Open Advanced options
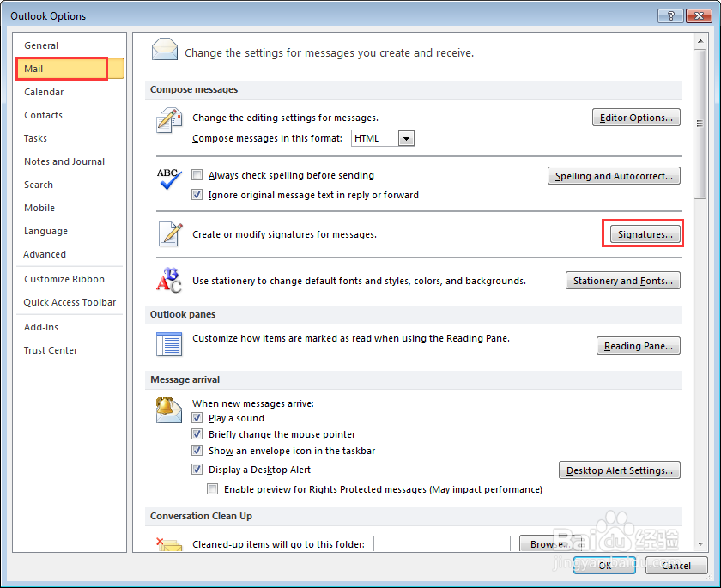Viewport: 721px width, 588px height. tap(69, 254)
